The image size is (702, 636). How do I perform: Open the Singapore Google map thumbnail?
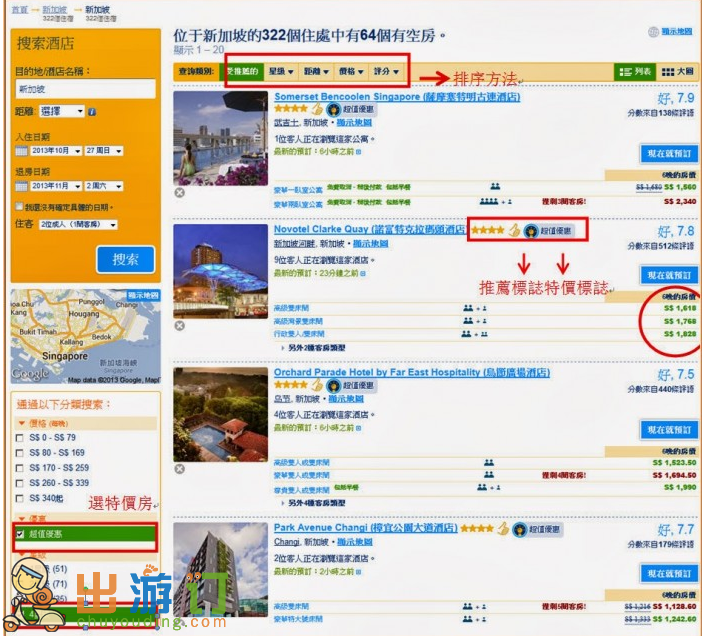(86, 337)
